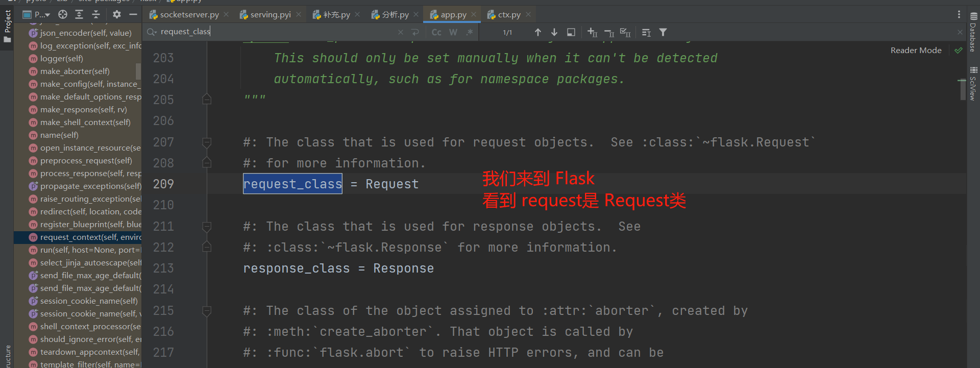The width and height of the screenshot is (980, 368).
Task: Close the ctx.py tab
Action: pos(528,15)
